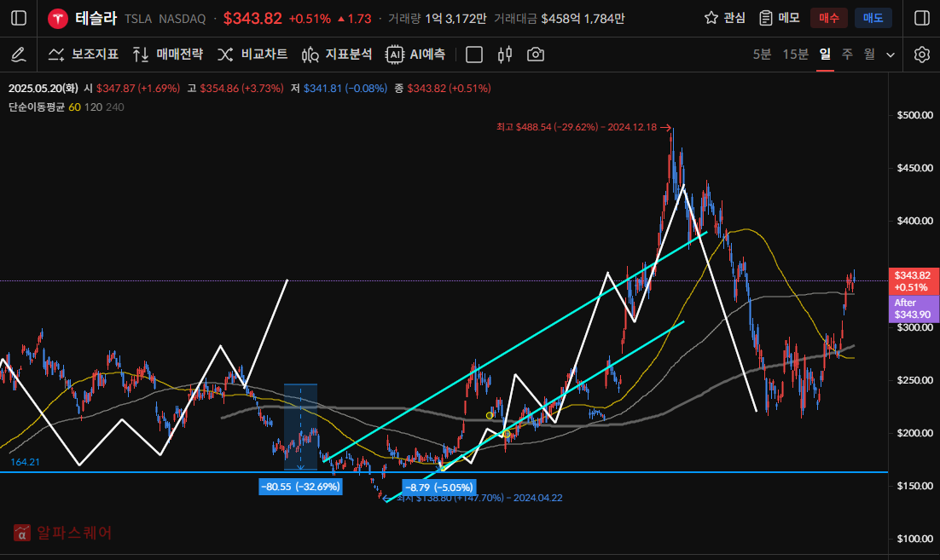Click the NASDAQ exchange label
This screenshot has width=940, height=560.
click(183, 19)
